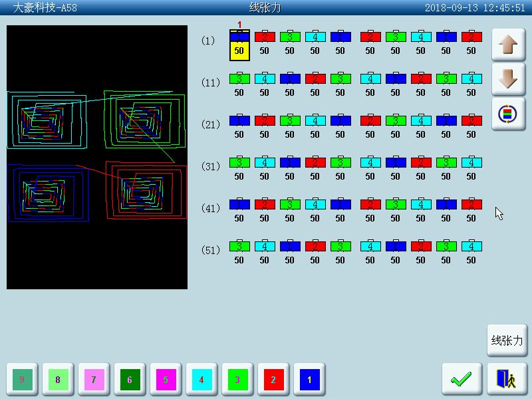Select the blue needle 1 color button

(309, 380)
